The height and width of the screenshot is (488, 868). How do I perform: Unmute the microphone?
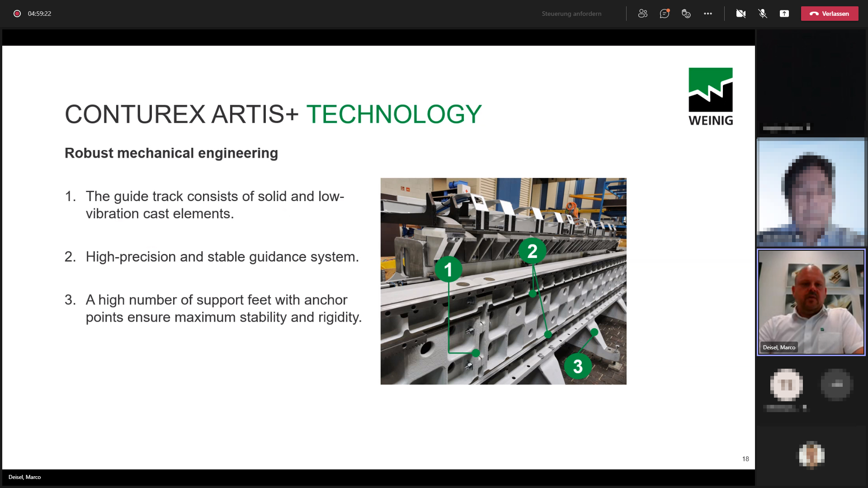[763, 14]
